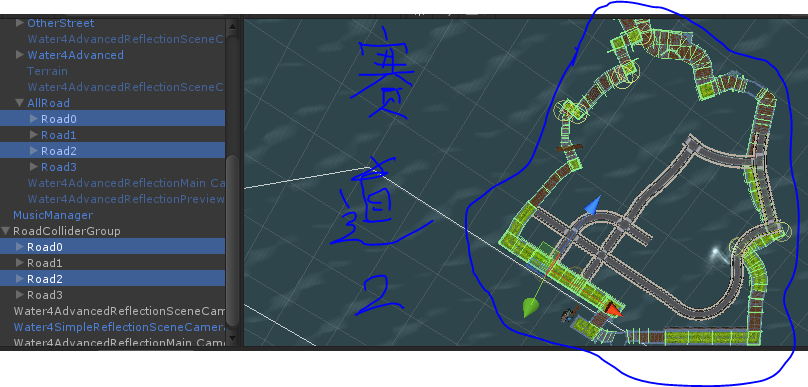
Task: Expand arrow of Road2 under AllRoad
Action: (34, 150)
